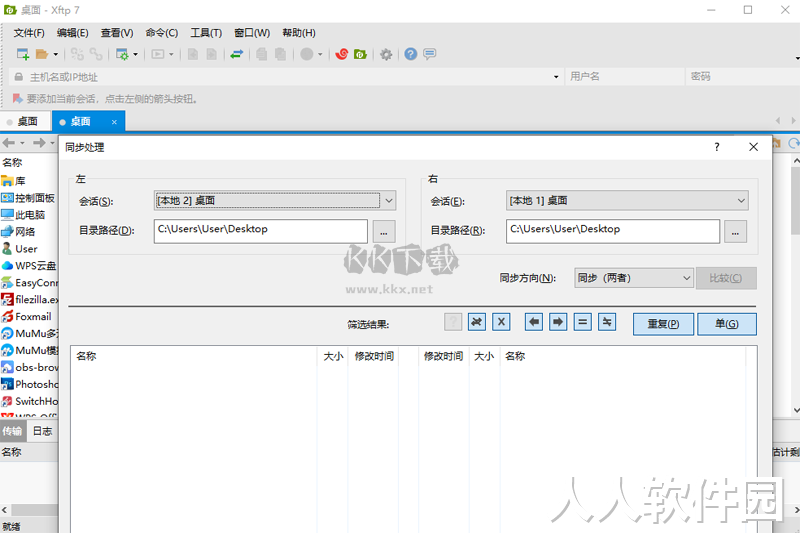Click the 重复(P) button

coord(663,324)
